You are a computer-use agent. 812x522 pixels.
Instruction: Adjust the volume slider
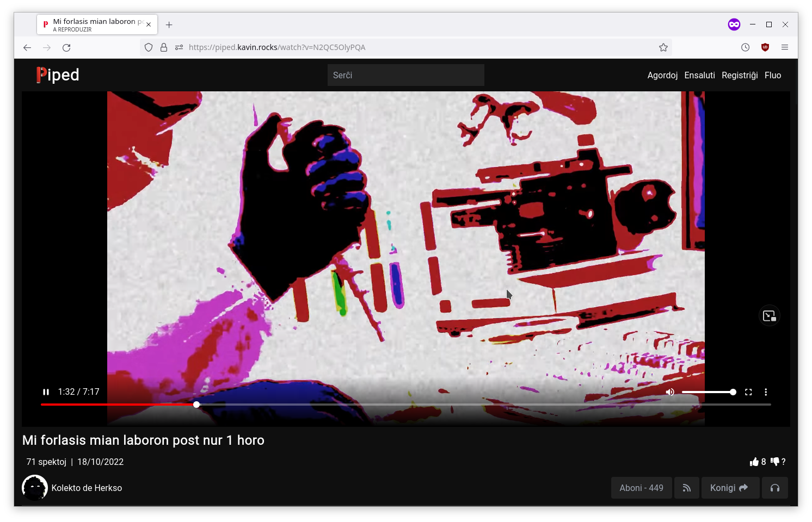pos(709,392)
